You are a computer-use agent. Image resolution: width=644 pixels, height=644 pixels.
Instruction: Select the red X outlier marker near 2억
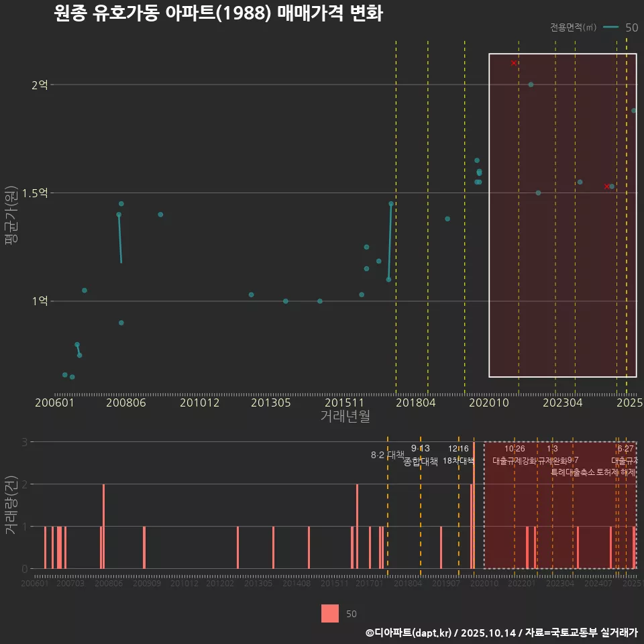tap(513, 62)
